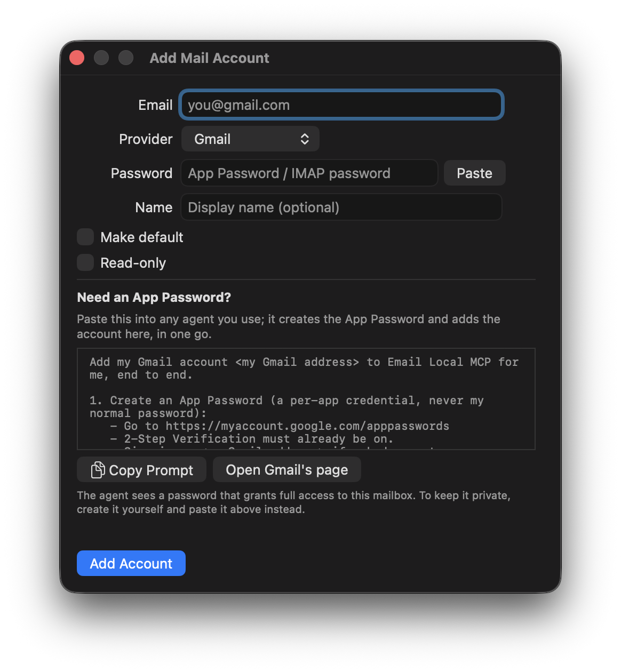Click the Display name optional field
This screenshot has height=672, width=621.
pyautogui.click(x=341, y=207)
